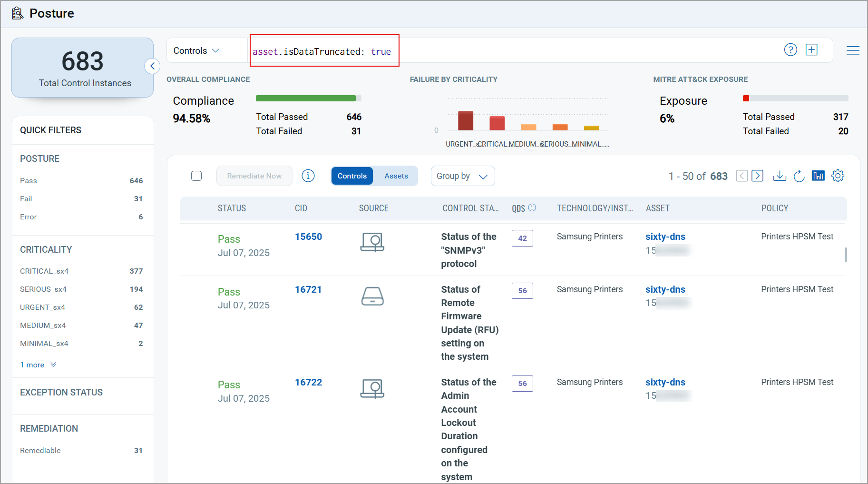Open the help question mark icon
868x484 pixels.
click(790, 50)
